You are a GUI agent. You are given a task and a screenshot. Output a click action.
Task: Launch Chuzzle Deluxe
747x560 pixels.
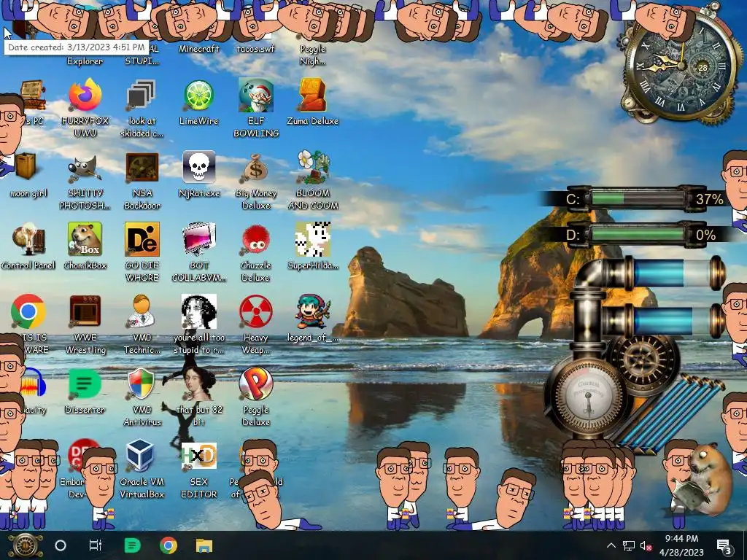256,241
